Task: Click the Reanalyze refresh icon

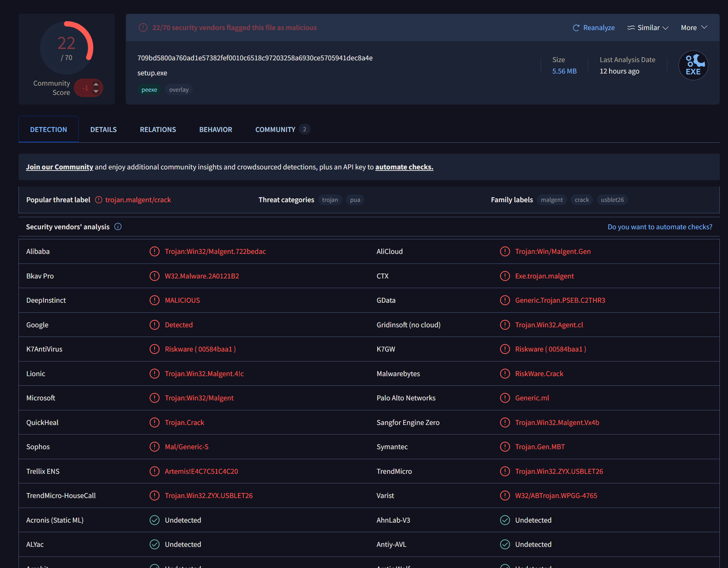Action: tap(576, 28)
